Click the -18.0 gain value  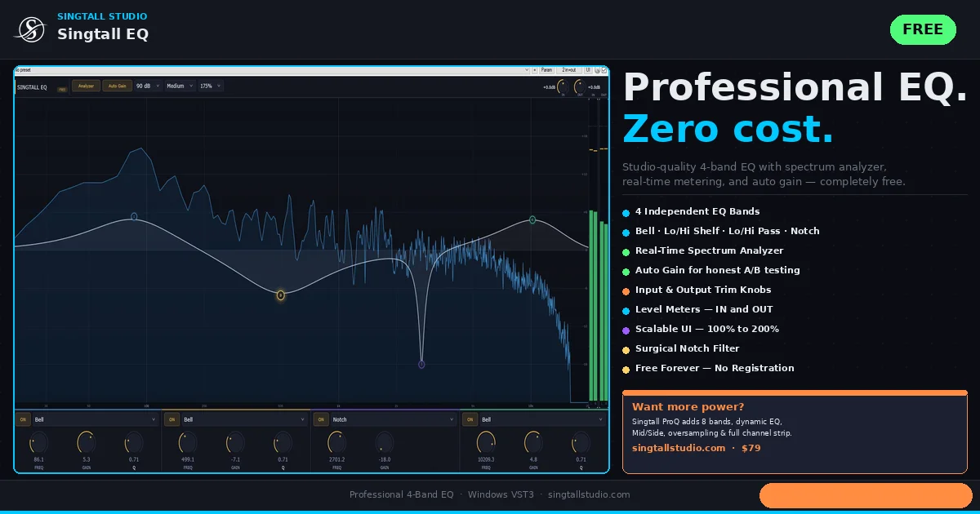click(385, 460)
